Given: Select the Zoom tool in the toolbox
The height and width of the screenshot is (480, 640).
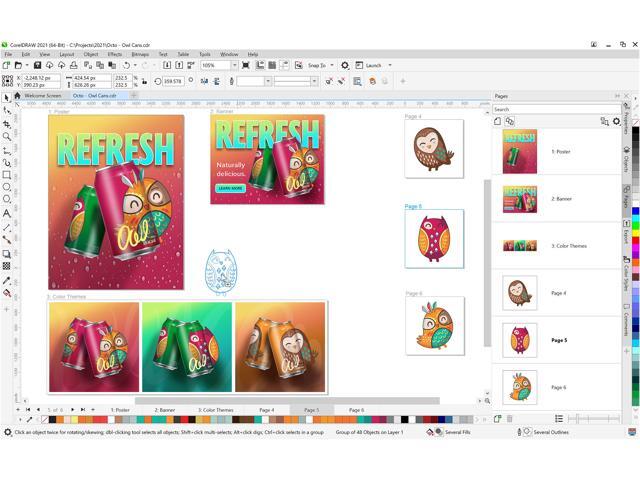Looking at the screenshot, I should [7, 136].
